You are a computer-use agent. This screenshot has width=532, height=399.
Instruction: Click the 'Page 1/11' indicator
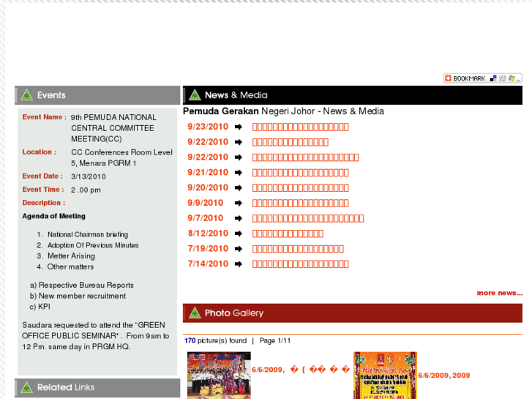[x=275, y=340]
